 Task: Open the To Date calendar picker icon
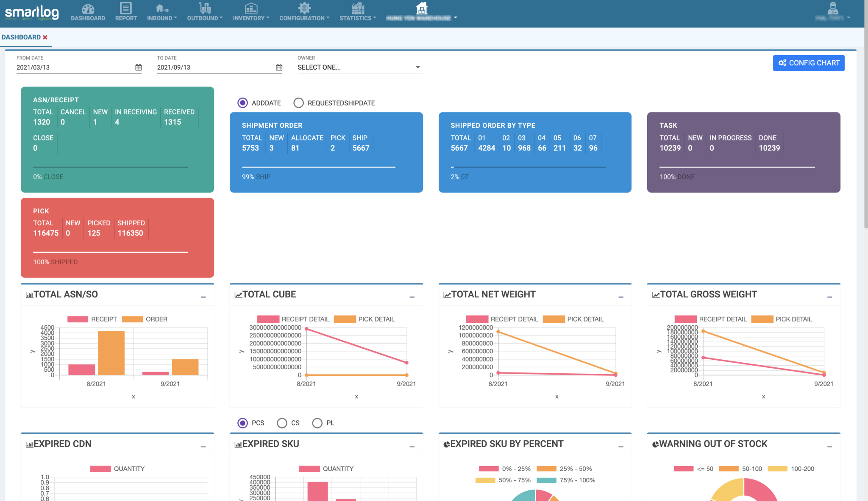coord(279,67)
